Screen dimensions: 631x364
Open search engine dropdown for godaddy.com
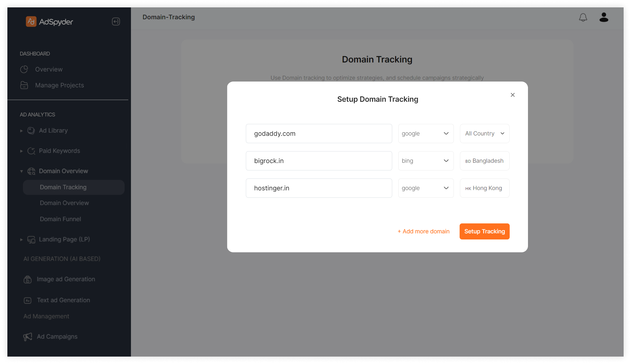click(x=426, y=134)
